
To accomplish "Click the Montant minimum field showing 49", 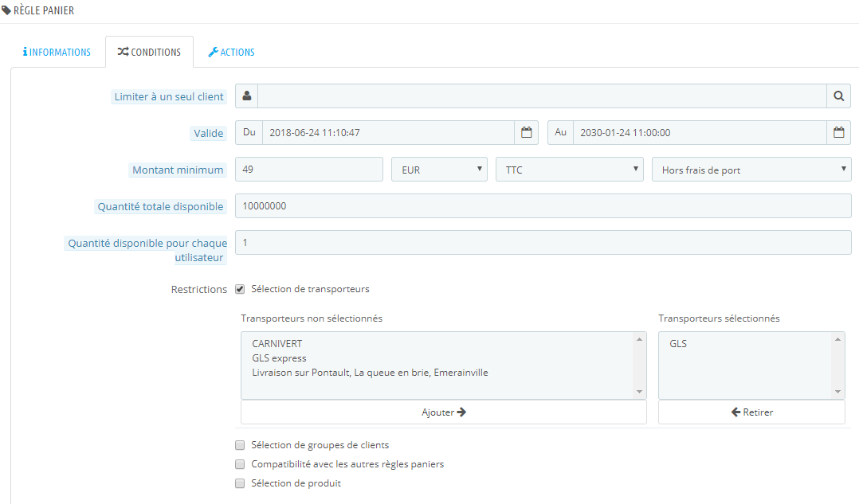I will [309, 170].
